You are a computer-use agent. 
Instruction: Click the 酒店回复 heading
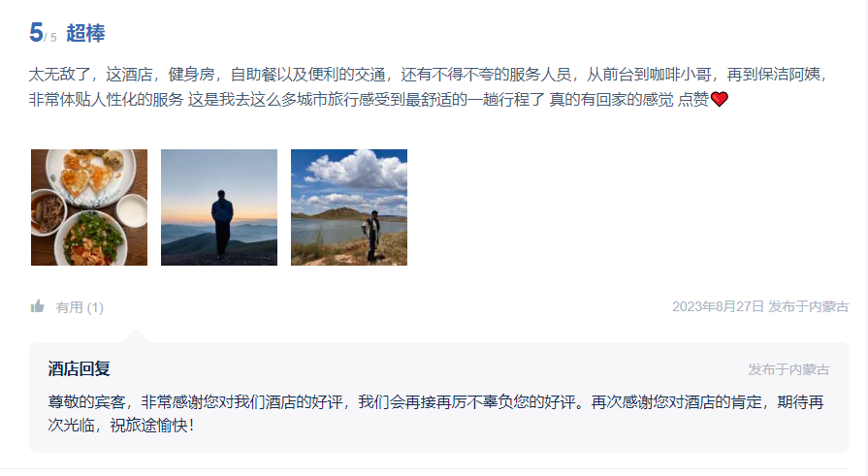coord(80,368)
